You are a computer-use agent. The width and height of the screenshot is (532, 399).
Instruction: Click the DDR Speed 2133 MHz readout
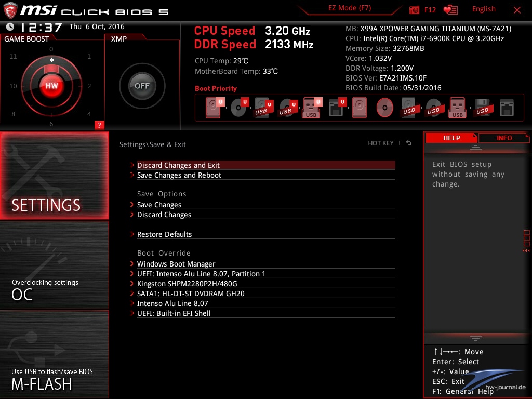click(254, 44)
